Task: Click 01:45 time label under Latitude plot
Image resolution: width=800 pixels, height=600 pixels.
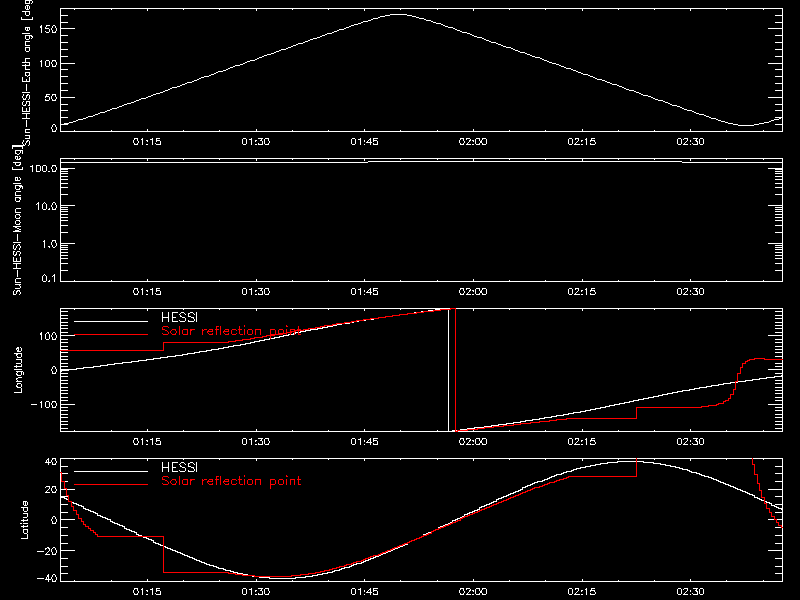Action: click(364, 591)
